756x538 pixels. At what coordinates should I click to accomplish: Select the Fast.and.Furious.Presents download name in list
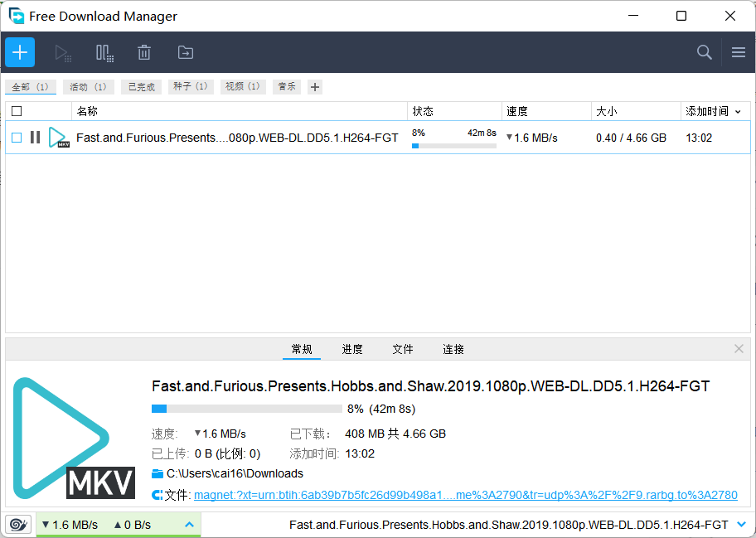pyautogui.click(x=237, y=138)
